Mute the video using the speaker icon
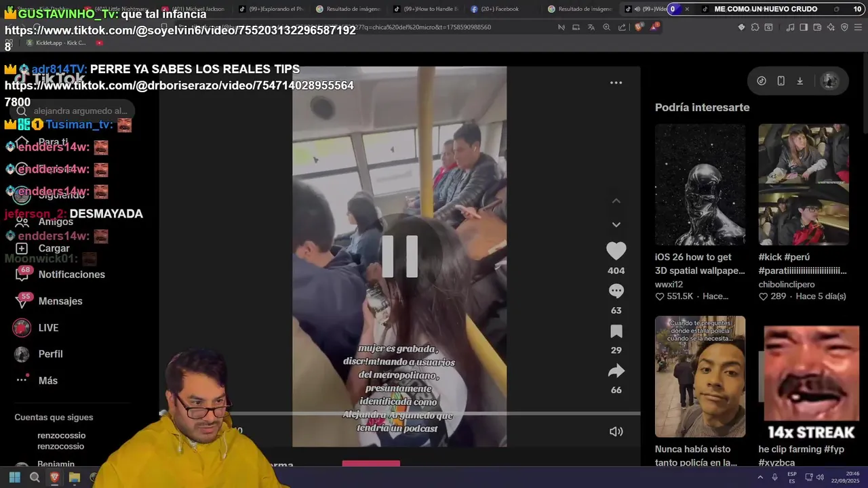 click(x=616, y=431)
